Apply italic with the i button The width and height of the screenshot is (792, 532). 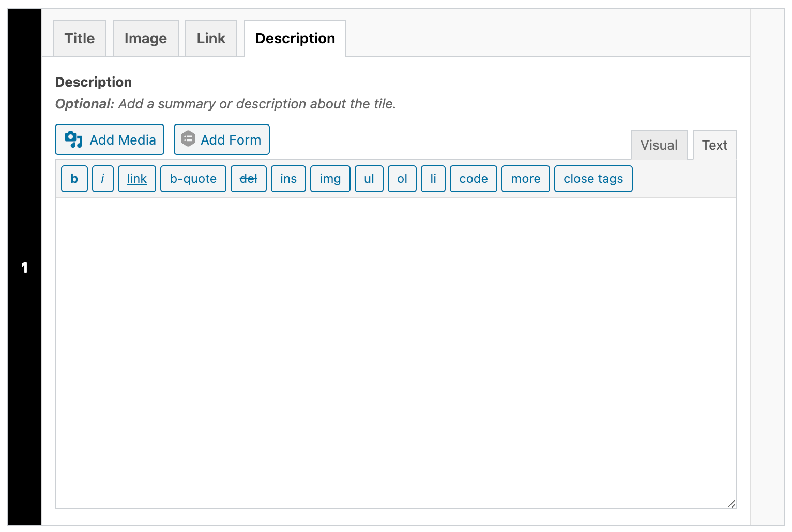tap(103, 179)
